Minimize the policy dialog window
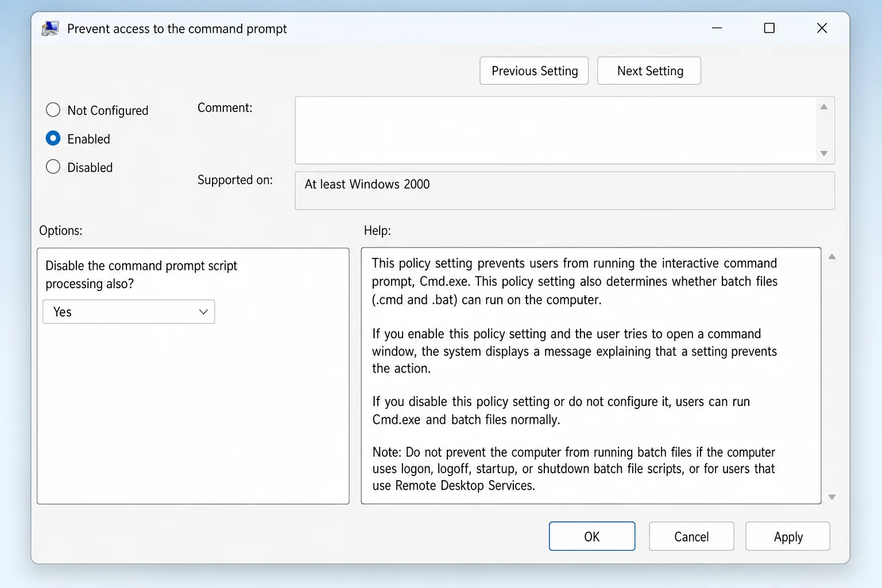Viewport: 882px width, 588px height. pyautogui.click(x=717, y=28)
